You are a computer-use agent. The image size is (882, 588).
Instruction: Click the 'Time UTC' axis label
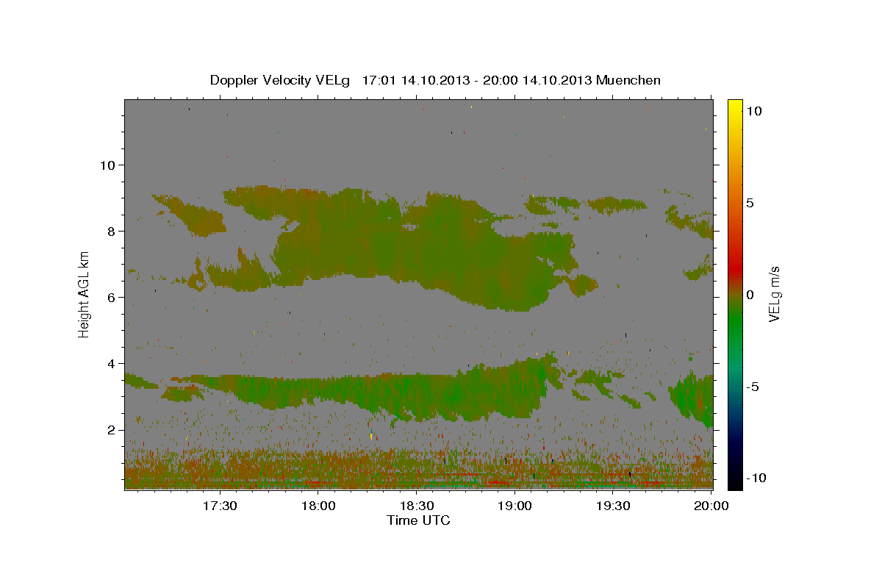coord(418,520)
